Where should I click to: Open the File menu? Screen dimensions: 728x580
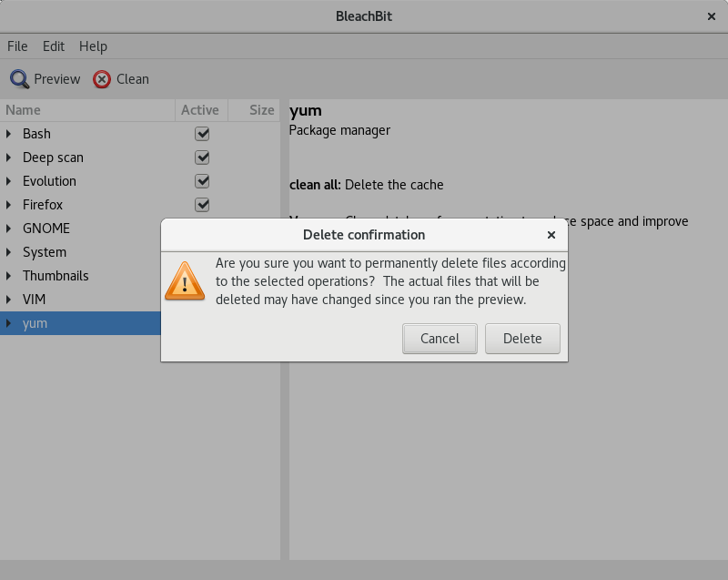(17, 46)
